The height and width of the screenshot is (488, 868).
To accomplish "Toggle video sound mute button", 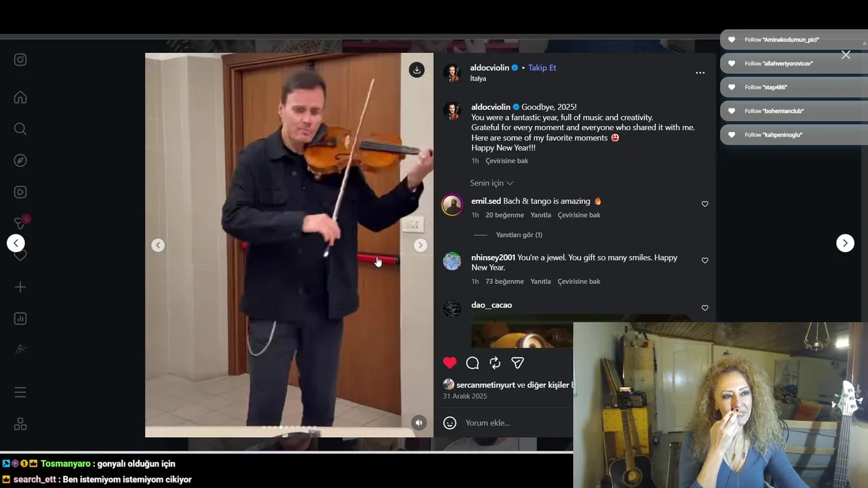I will point(419,422).
